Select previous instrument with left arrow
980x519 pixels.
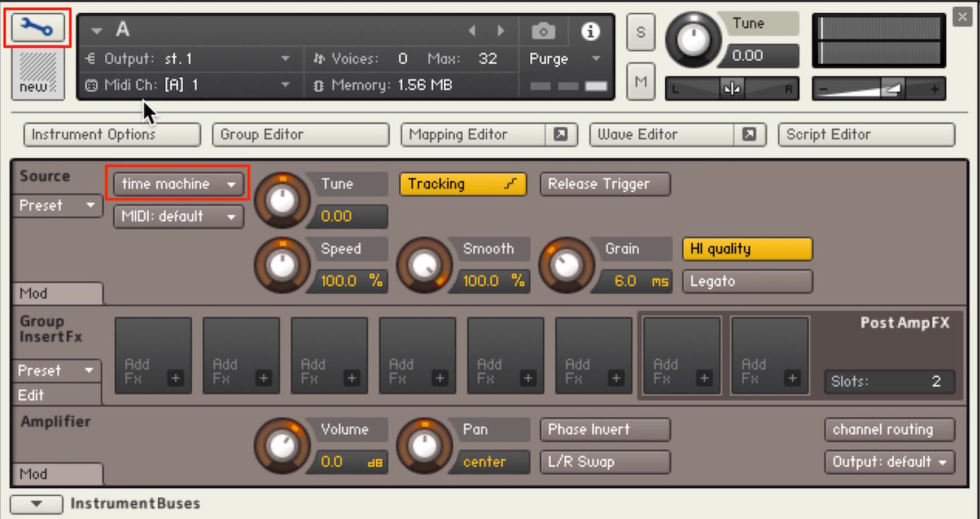pyautogui.click(x=472, y=32)
